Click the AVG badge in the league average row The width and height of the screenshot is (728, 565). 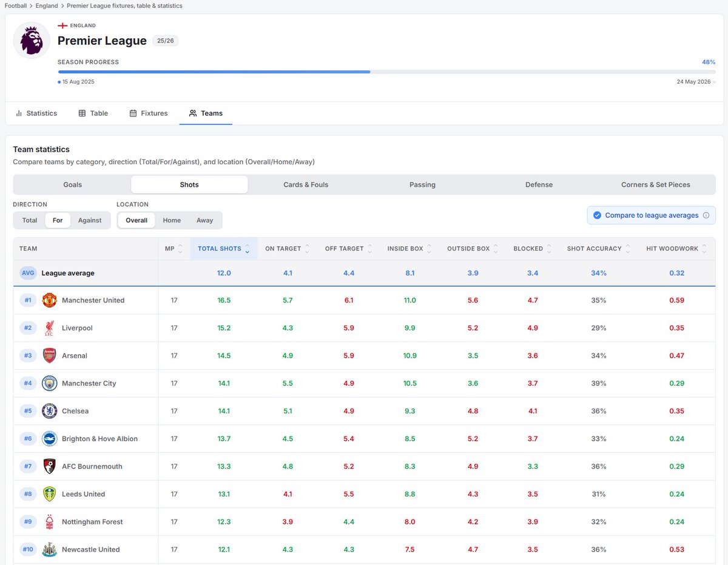coord(28,273)
